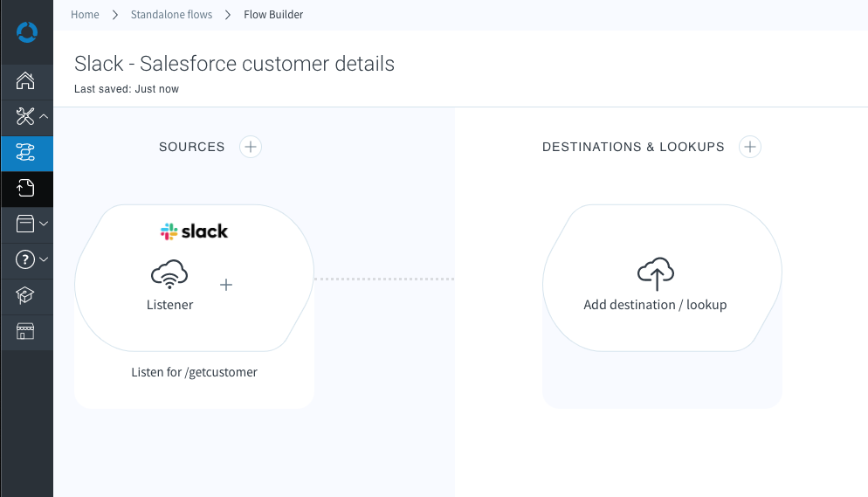Select the Flow Builder icon in sidebar
This screenshot has width=868, height=497.
click(25, 152)
